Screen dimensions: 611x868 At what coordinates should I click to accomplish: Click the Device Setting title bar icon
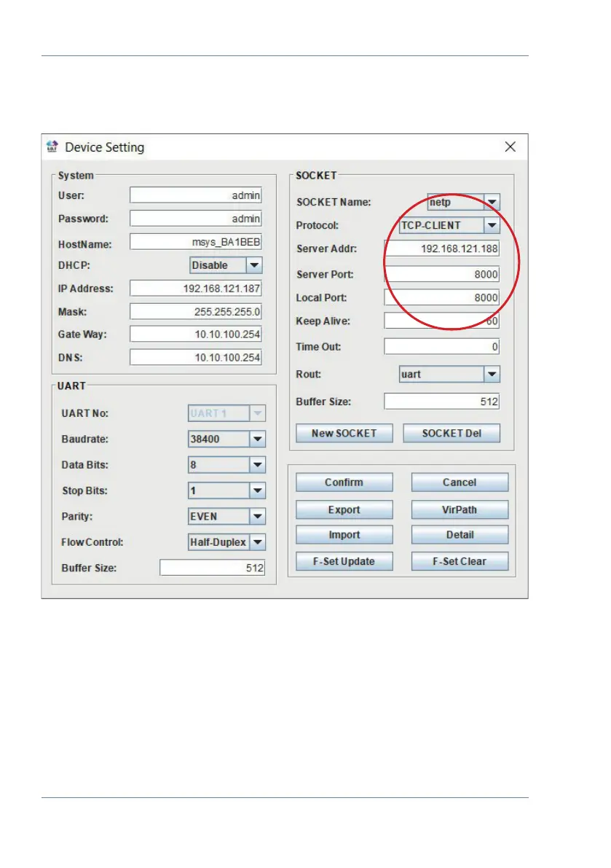tap(52, 146)
